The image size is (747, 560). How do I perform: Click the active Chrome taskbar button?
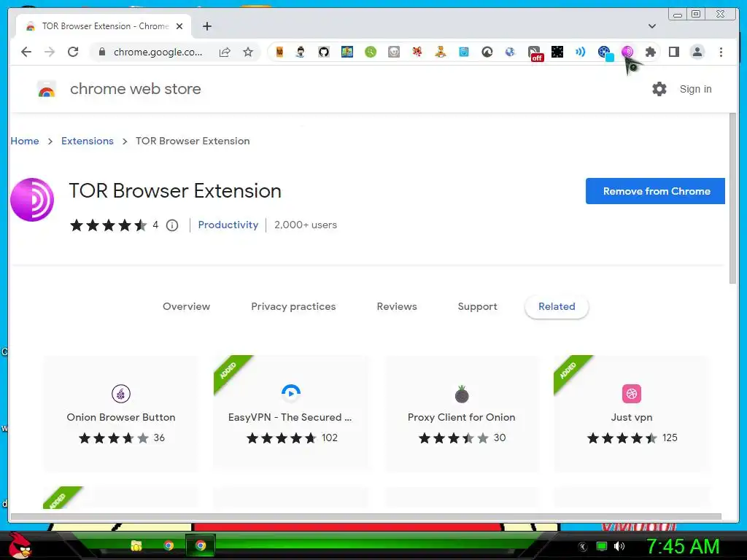[201, 545]
